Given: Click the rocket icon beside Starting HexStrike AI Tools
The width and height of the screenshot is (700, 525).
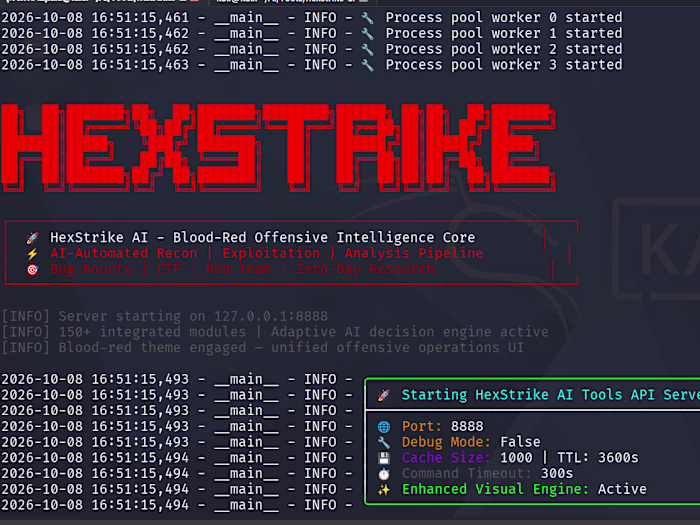Looking at the screenshot, I should click(383, 396).
